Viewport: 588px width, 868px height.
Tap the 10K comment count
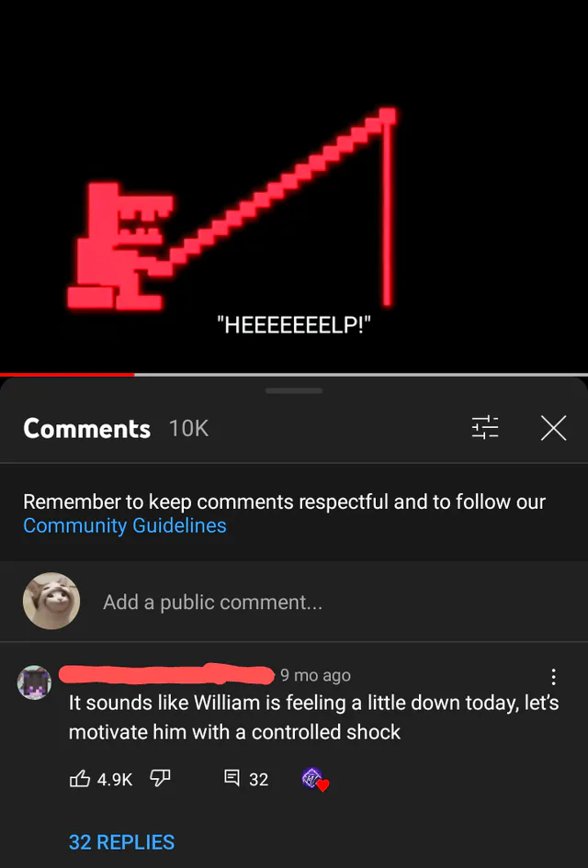pos(188,428)
